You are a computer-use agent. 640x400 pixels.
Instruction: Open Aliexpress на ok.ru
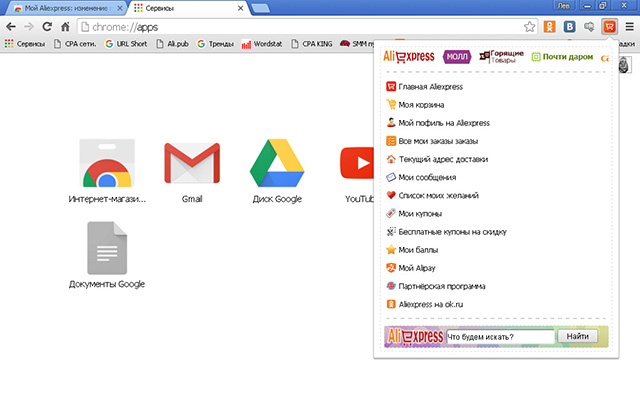click(x=424, y=304)
